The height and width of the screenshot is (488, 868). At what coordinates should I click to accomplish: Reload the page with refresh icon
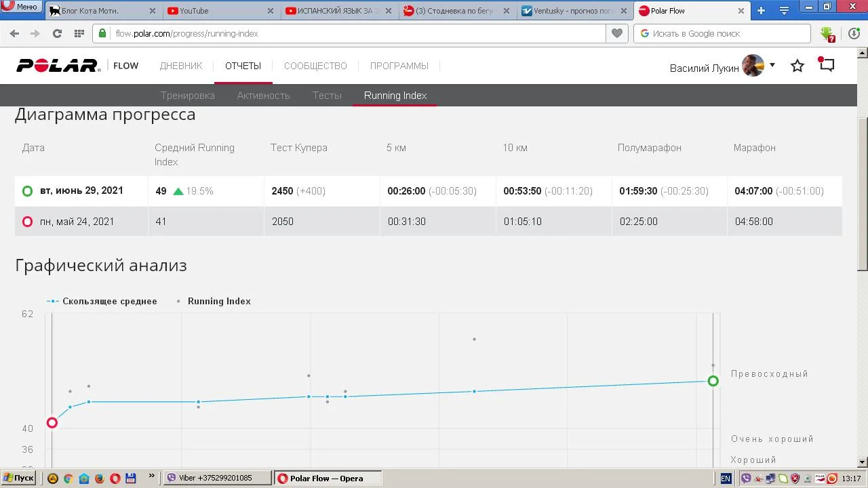(57, 33)
